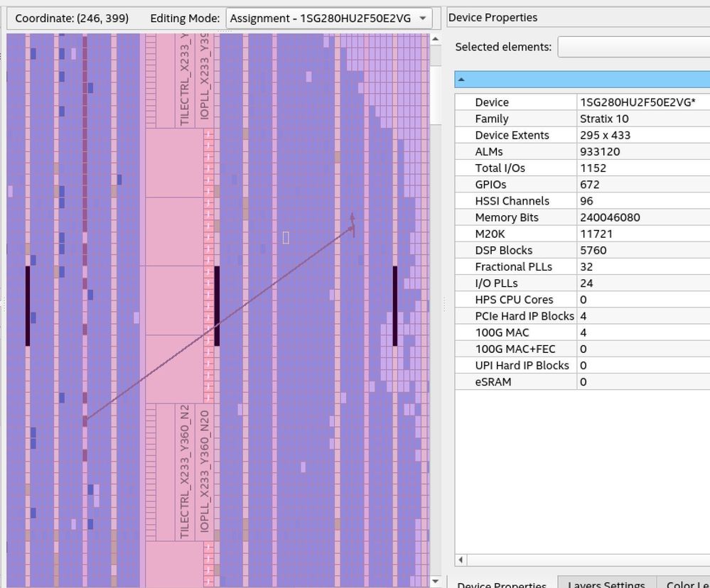The image size is (710, 588).
Task: Select the Memory Bits value 240046080
Action: click(610, 217)
